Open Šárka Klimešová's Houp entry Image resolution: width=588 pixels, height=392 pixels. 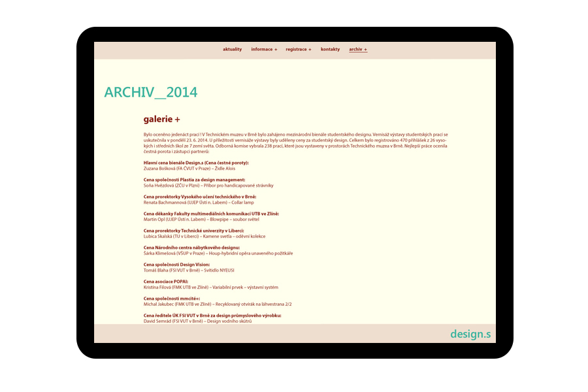218,253
